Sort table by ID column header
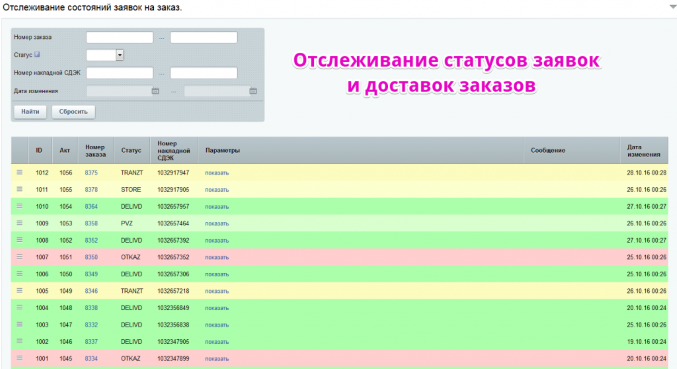The width and height of the screenshot is (677, 369). point(39,150)
